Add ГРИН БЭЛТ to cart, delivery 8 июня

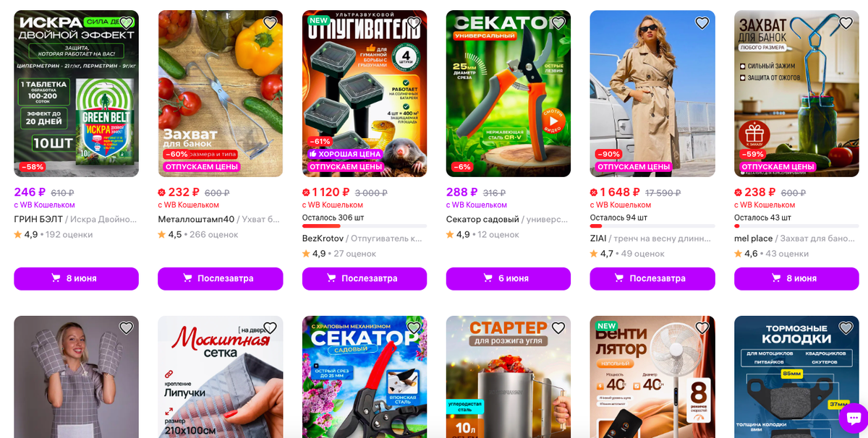click(x=76, y=278)
